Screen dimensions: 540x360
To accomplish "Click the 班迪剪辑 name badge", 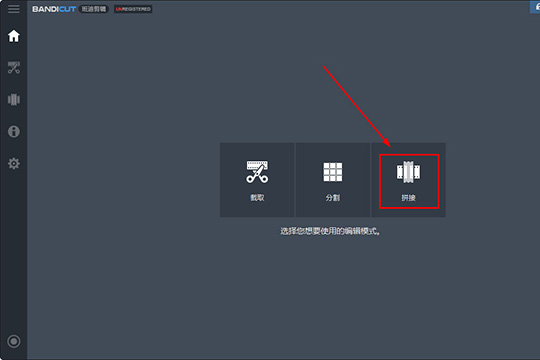I will coord(94,9).
